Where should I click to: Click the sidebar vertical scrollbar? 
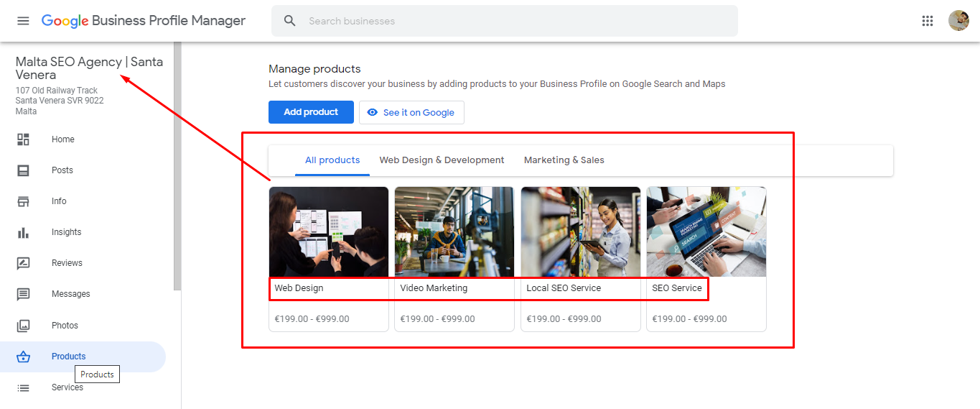[177, 166]
